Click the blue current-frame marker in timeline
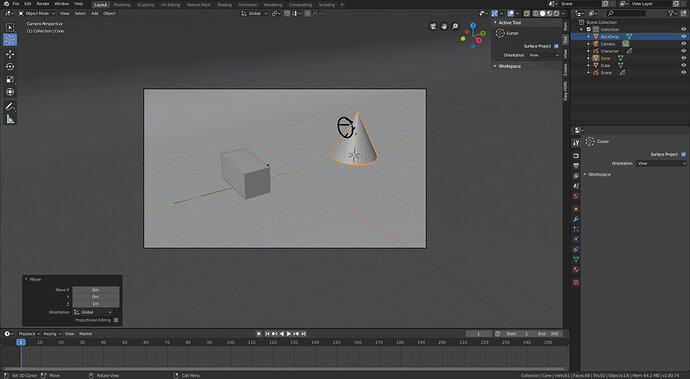Image resolution: width=690 pixels, height=379 pixels. pyautogui.click(x=21, y=342)
